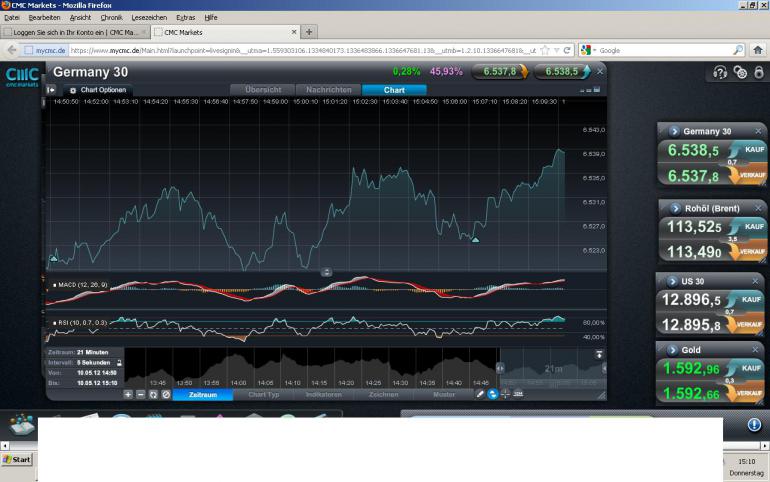Click the ruler measure icon
This screenshot has height=482, width=770.
pos(518,394)
